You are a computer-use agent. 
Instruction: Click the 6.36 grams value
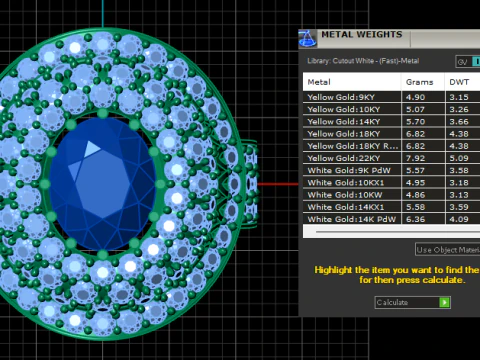415,219
